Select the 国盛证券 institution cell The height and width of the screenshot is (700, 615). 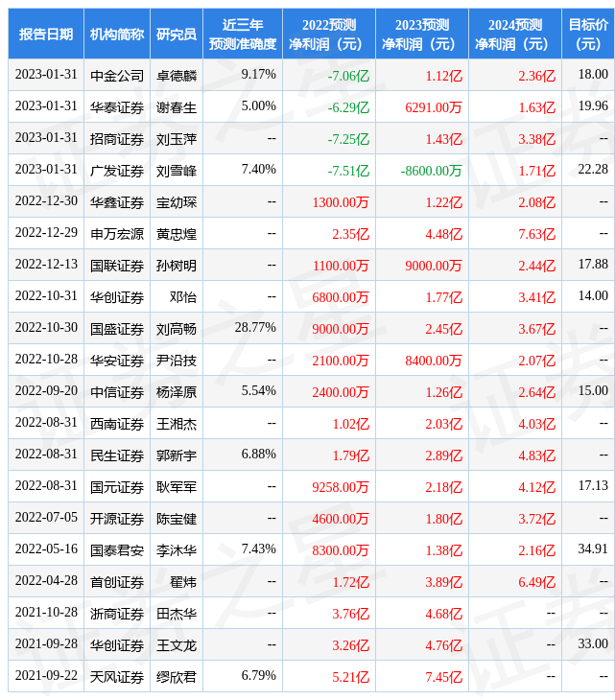[x=117, y=329]
